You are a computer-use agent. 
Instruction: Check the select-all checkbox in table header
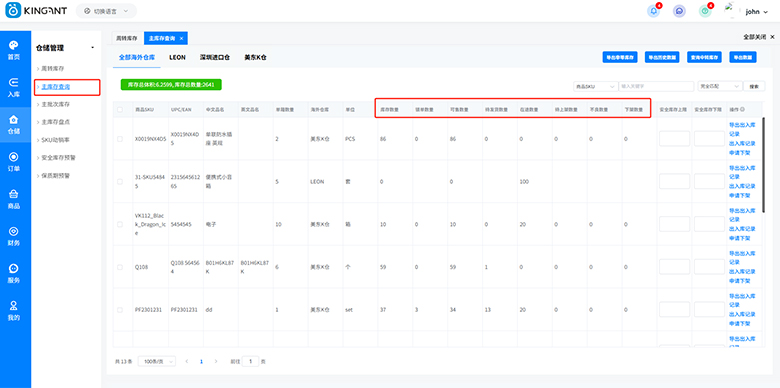click(120, 109)
